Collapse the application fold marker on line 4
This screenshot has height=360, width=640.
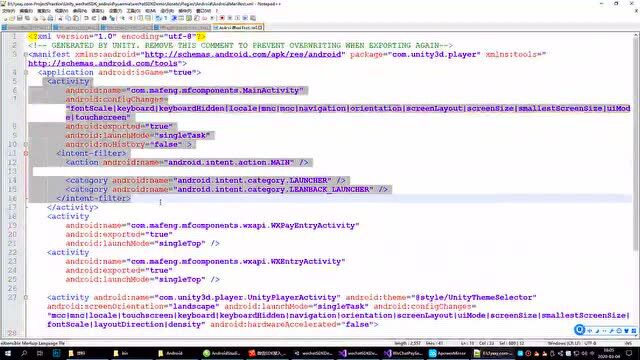click(26, 72)
